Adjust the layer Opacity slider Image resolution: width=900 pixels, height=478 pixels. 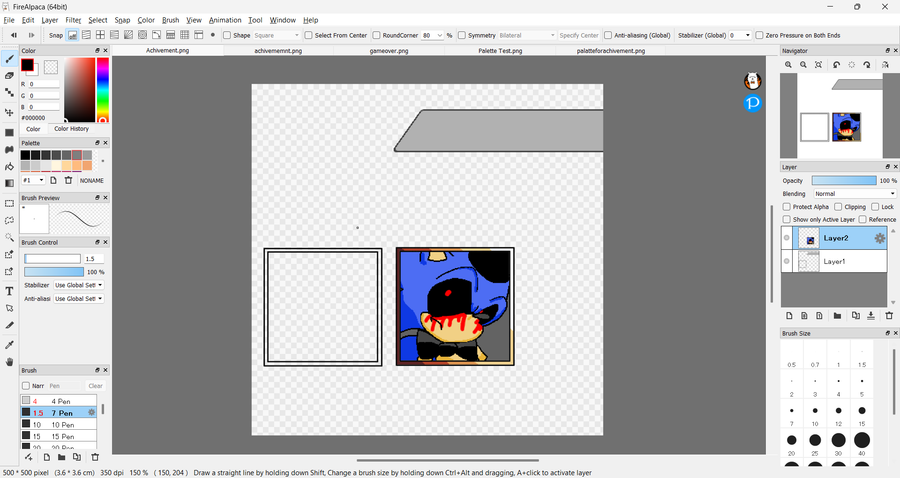tap(844, 181)
